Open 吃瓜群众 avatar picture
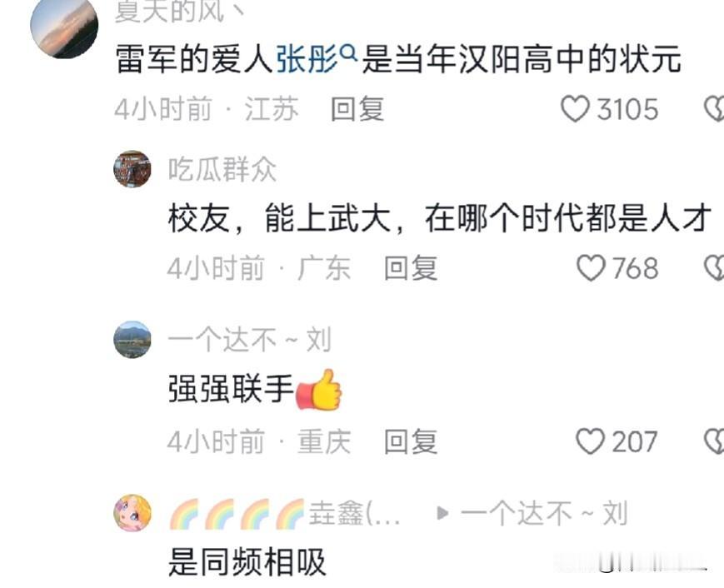The height and width of the screenshot is (588, 724). (x=132, y=169)
